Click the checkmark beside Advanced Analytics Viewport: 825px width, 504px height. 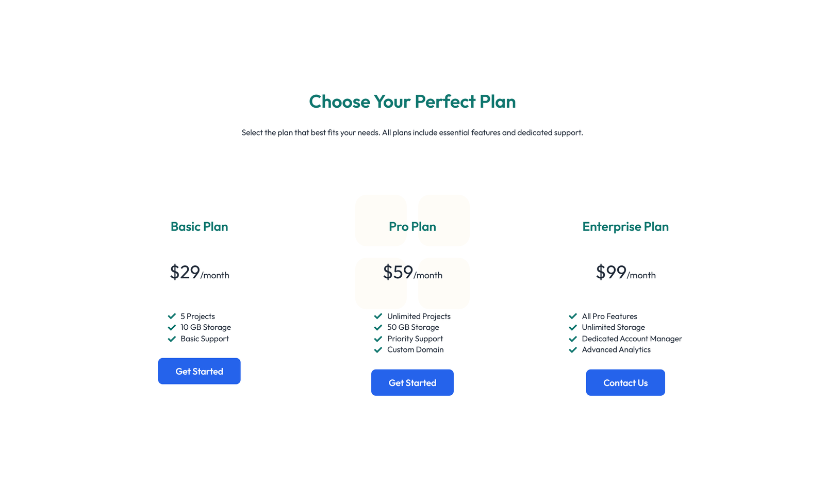(x=573, y=349)
